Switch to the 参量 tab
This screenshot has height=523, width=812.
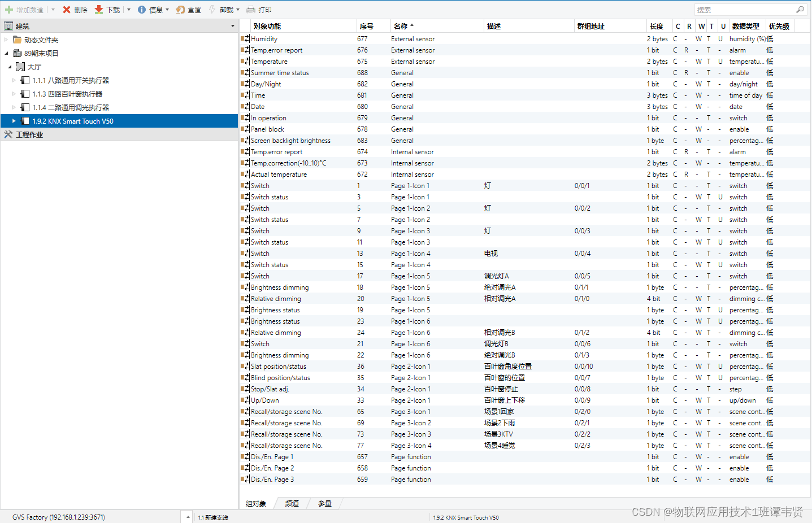pos(324,503)
